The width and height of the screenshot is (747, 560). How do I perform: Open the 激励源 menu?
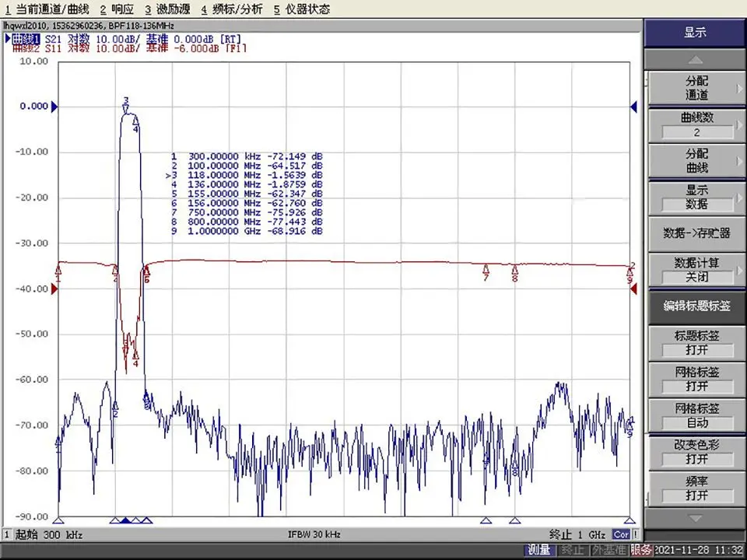[167, 9]
